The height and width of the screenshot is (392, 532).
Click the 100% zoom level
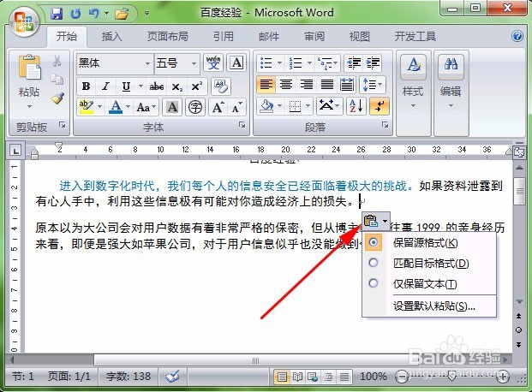point(374,377)
